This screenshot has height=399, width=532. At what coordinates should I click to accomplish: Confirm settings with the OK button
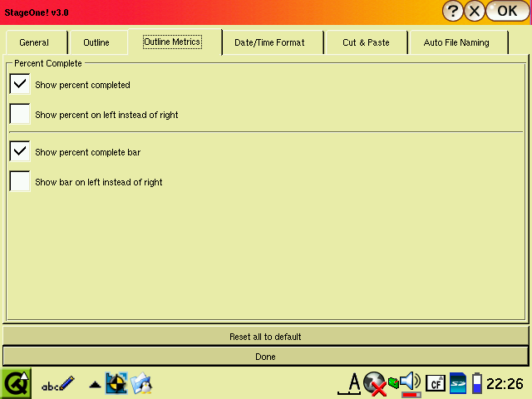(508, 11)
